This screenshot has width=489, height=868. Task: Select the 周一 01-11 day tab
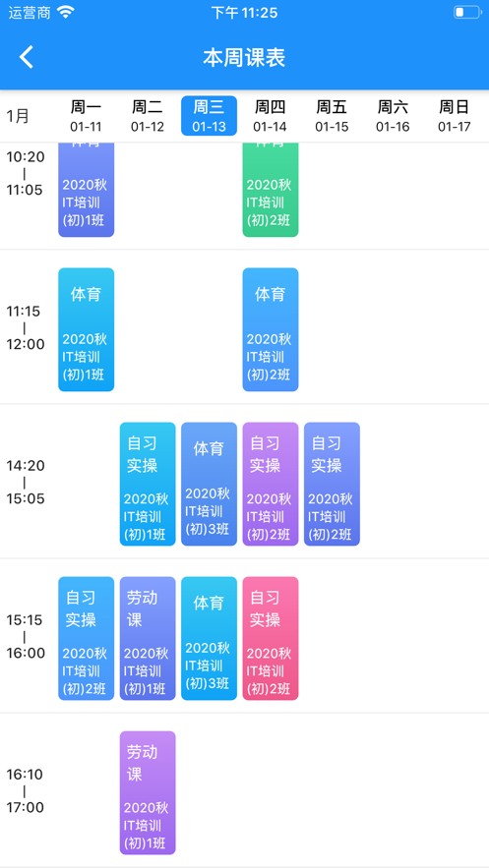[x=86, y=116]
